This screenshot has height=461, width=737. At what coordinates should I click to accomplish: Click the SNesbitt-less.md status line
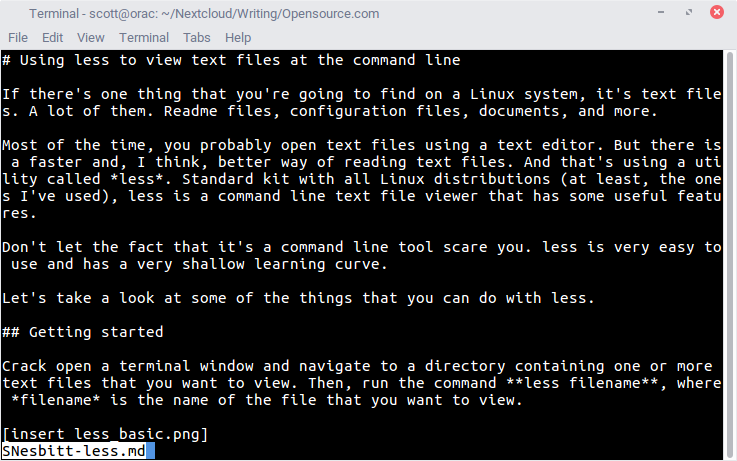[x=73, y=452]
